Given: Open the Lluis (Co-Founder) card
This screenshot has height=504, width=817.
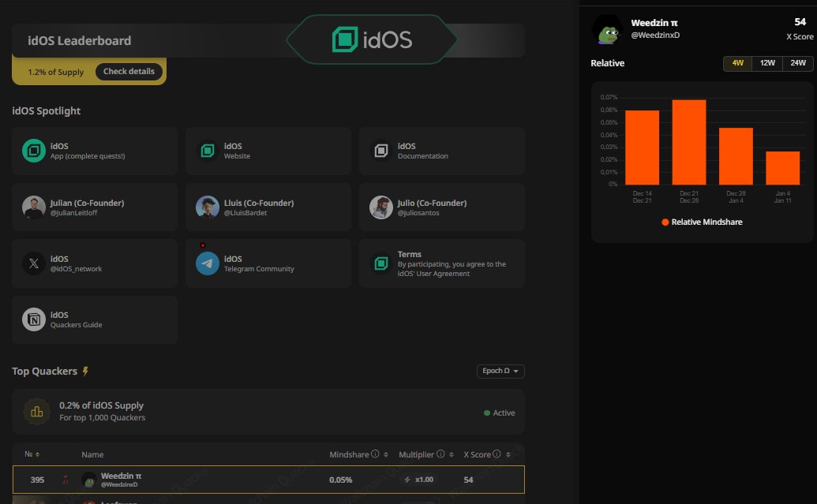Looking at the screenshot, I should [268, 207].
